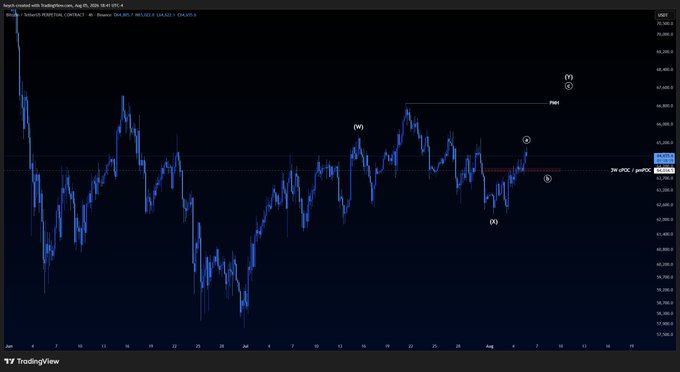The image size is (680, 372).
Task: Select the red POC zone rectangle
Action: click(522, 170)
